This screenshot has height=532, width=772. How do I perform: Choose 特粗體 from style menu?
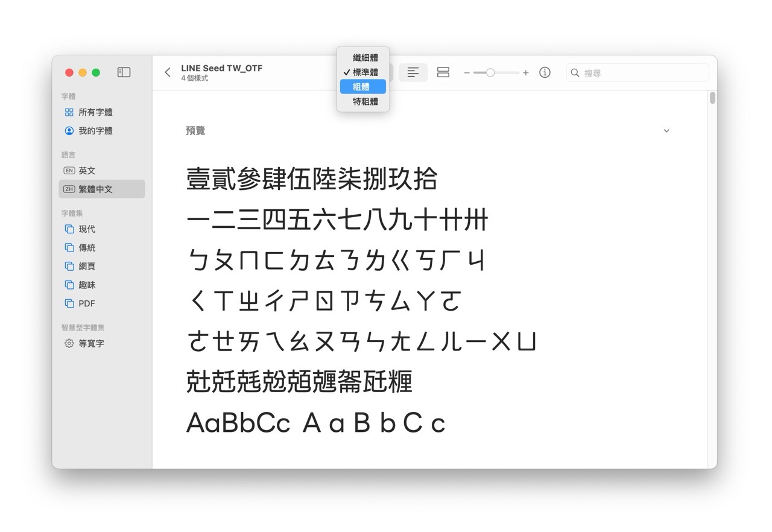(363, 101)
